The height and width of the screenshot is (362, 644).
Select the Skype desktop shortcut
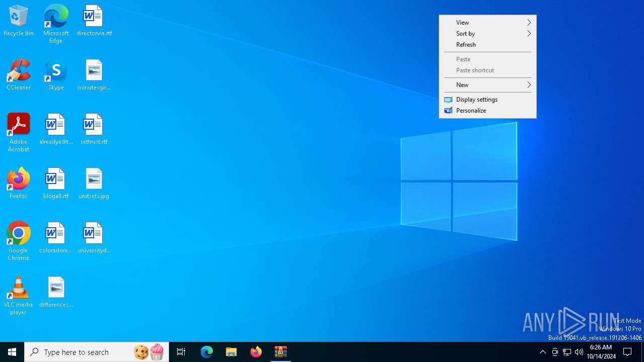tap(56, 75)
